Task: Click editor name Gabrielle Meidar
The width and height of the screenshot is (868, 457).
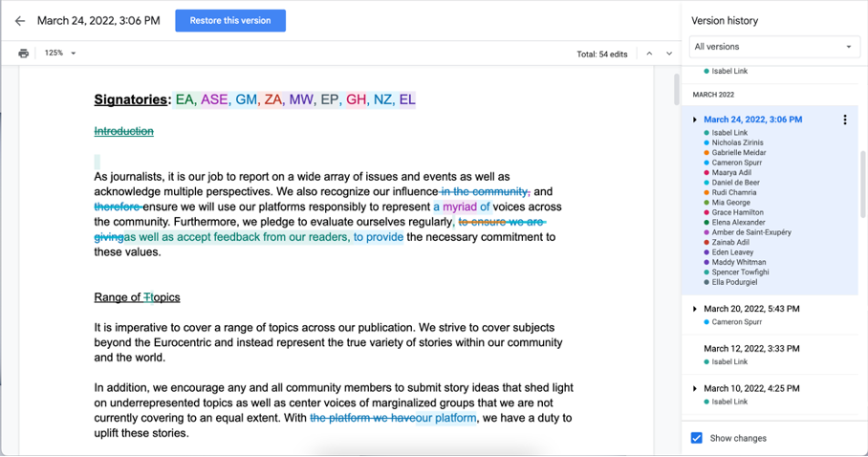Action: point(739,153)
